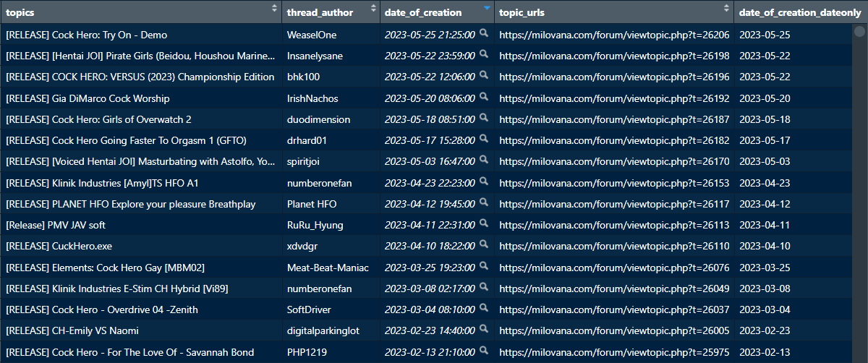The image size is (868, 363).
Task: Select author cell PHP1219
Action: coord(331,352)
